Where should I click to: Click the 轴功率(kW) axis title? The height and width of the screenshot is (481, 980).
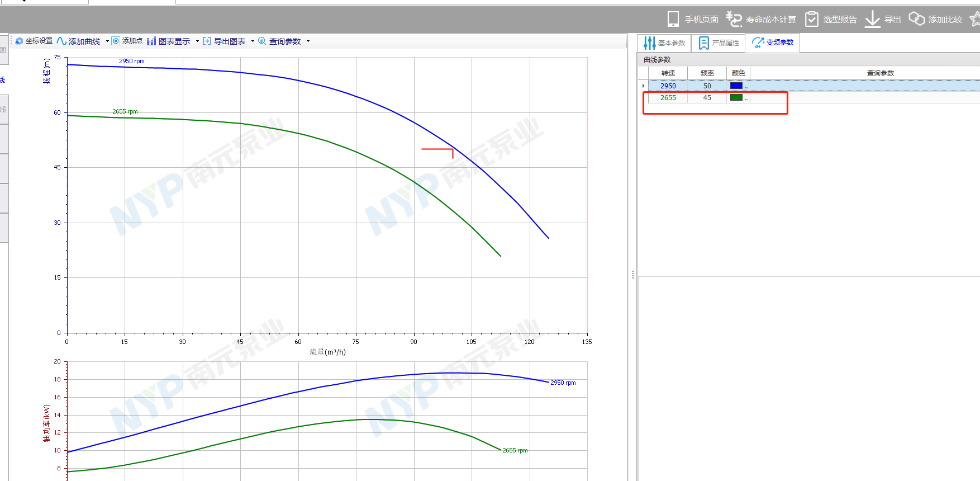click(47, 423)
